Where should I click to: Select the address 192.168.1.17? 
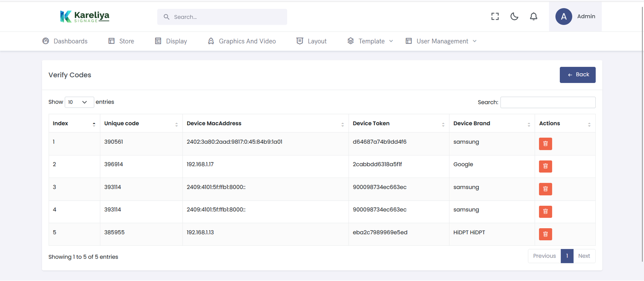pos(200,164)
